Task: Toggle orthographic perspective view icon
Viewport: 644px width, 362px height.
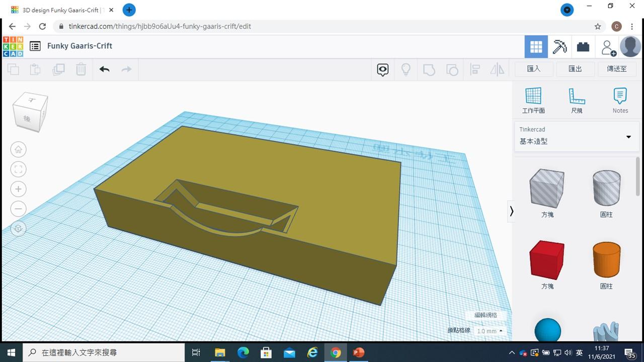Action: [19, 229]
